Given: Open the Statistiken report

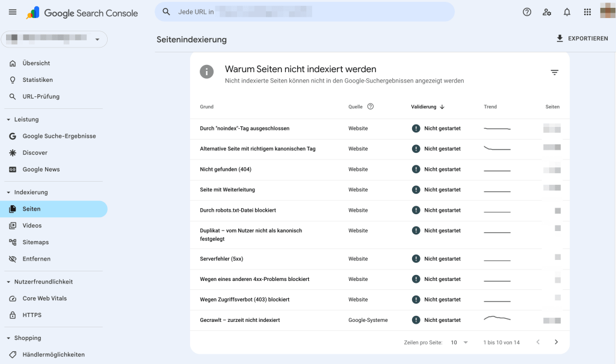Looking at the screenshot, I should tap(38, 79).
